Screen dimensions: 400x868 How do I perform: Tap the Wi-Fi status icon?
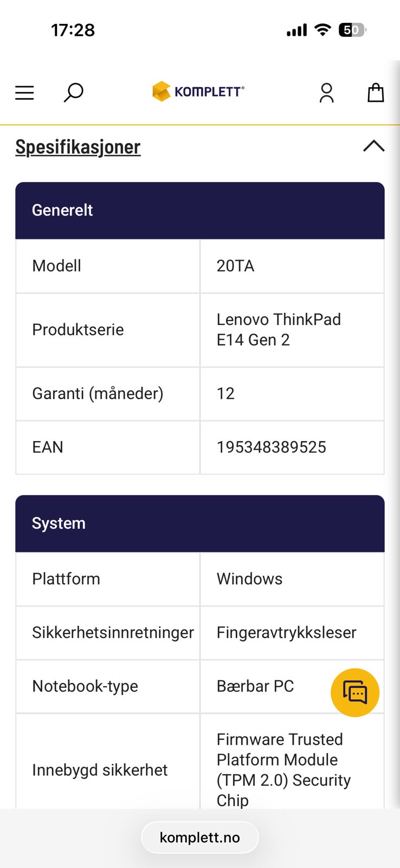pos(322,30)
